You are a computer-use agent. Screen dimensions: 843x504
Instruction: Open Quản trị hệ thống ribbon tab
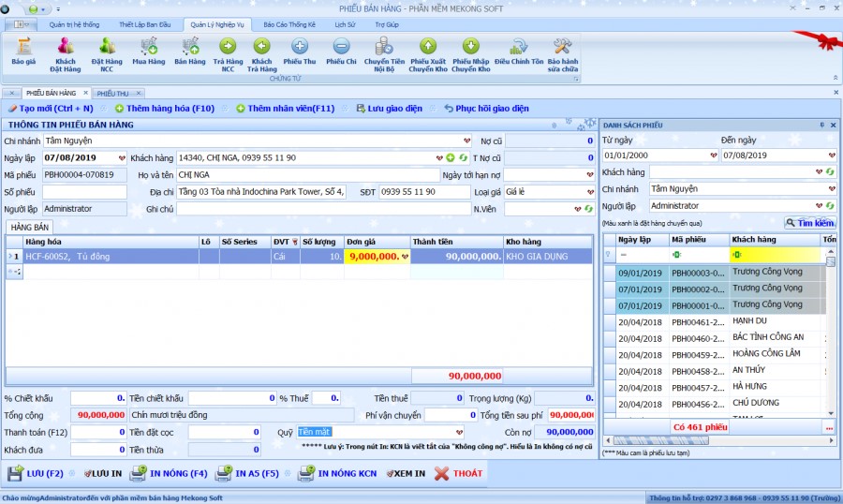tap(74, 24)
